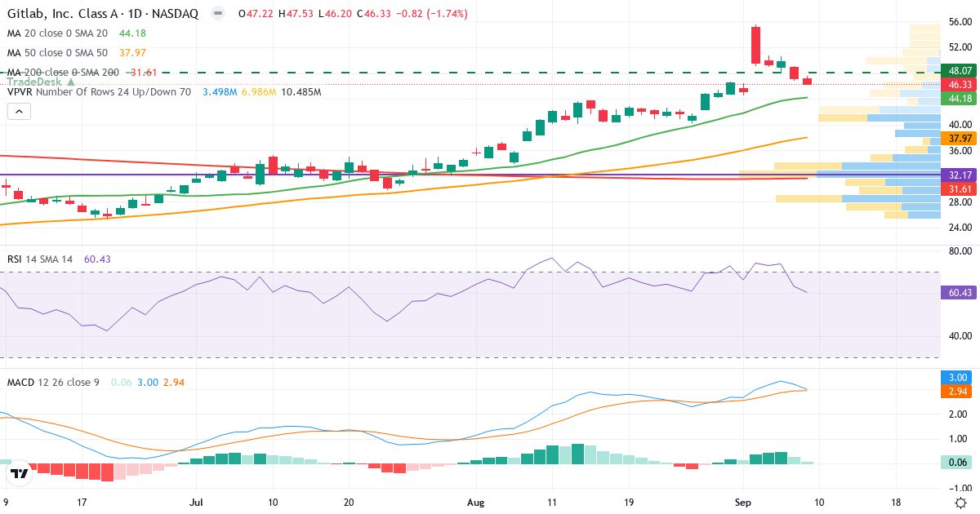The image size is (980, 514).
Task: Click the 46.33 red current price label
Action: coord(959,84)
